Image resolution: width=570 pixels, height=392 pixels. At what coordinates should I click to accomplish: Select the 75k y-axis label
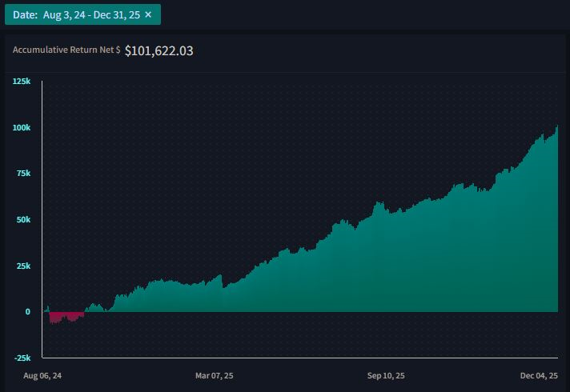(x=24, y=174)
